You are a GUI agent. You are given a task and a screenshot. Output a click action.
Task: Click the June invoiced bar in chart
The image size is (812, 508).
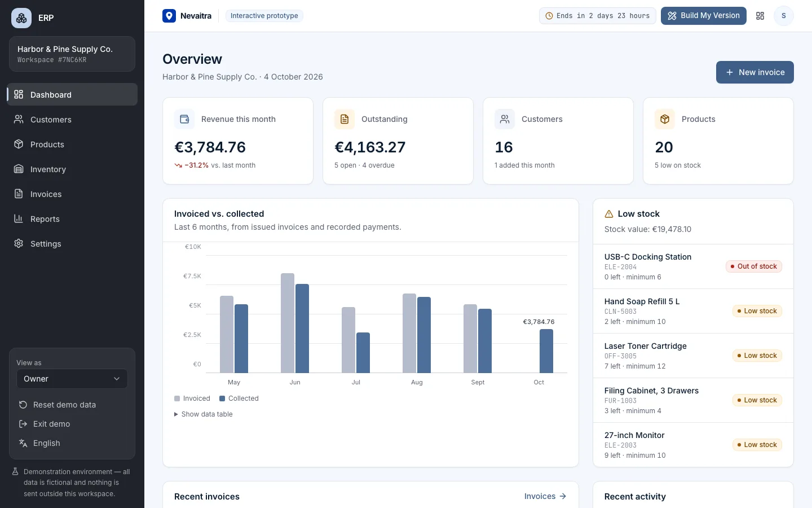point(288,323)
